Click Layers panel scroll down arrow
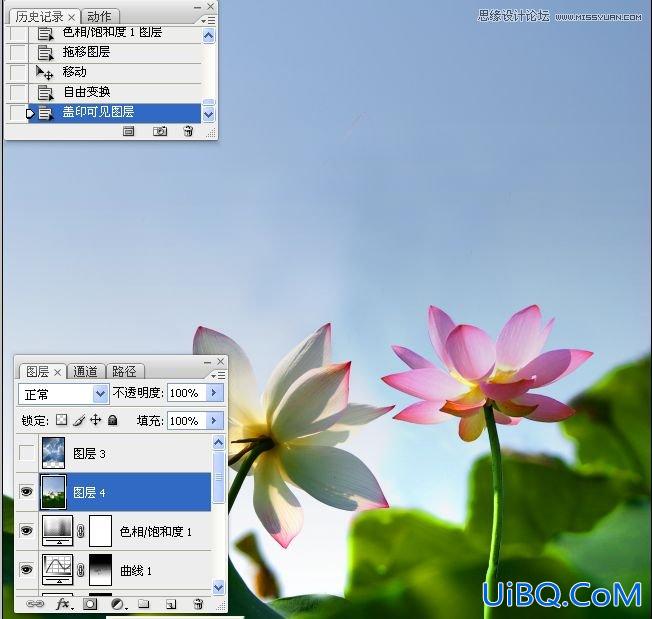652x619 pixels. point(219,587)
